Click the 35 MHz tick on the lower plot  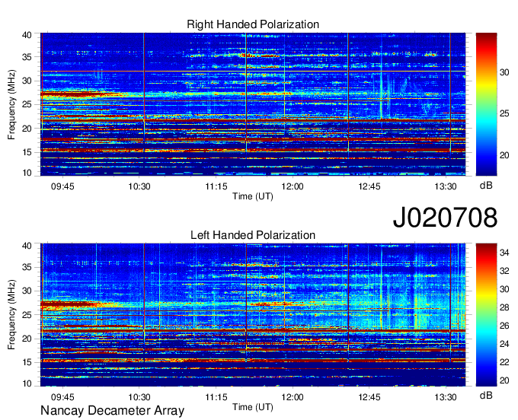coord(27,267)
